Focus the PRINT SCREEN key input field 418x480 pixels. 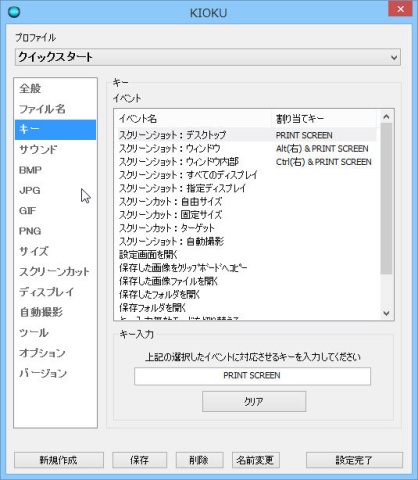[252, 376]
